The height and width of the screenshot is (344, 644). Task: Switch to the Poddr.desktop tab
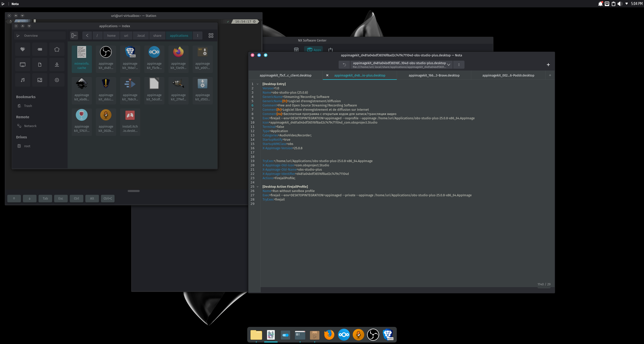pyautogui.click(x=508, y=75)
